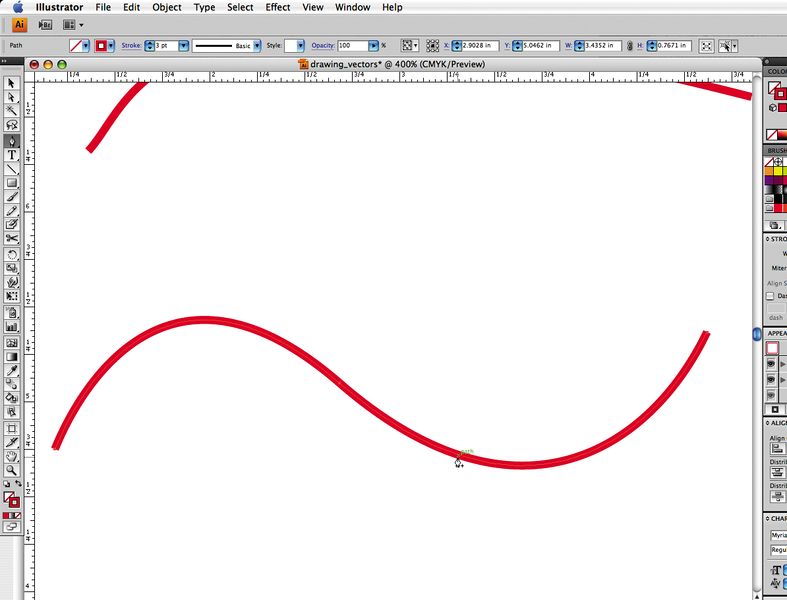Select the Rectangle shape tool
The height and width of the screenshot is (600, 787).
click(x=12, y=183)
